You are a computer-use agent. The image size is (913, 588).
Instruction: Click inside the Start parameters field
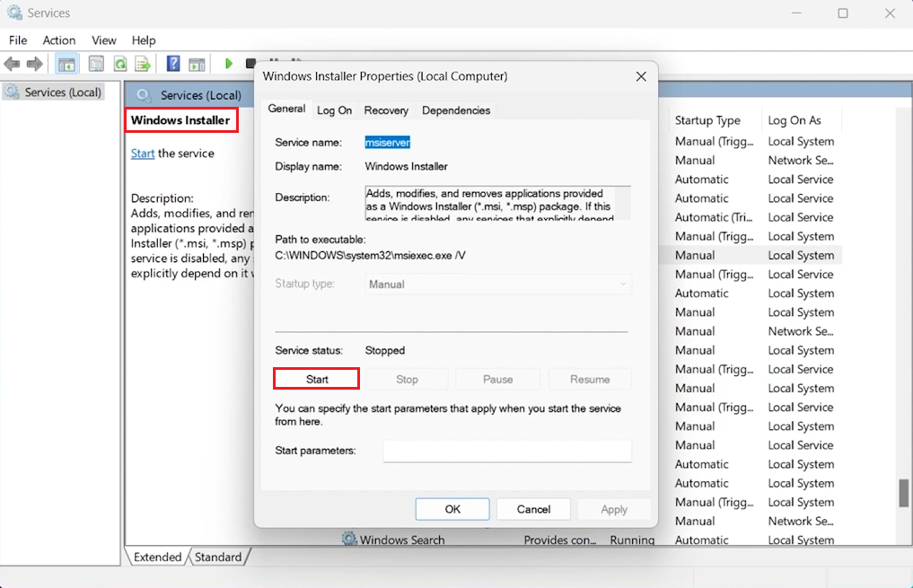point(507,451)
